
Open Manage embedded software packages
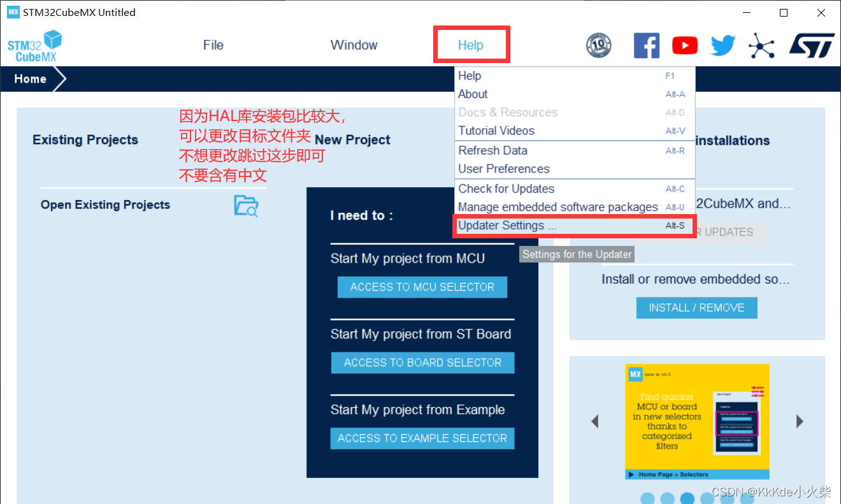click(x=575, y=207)
